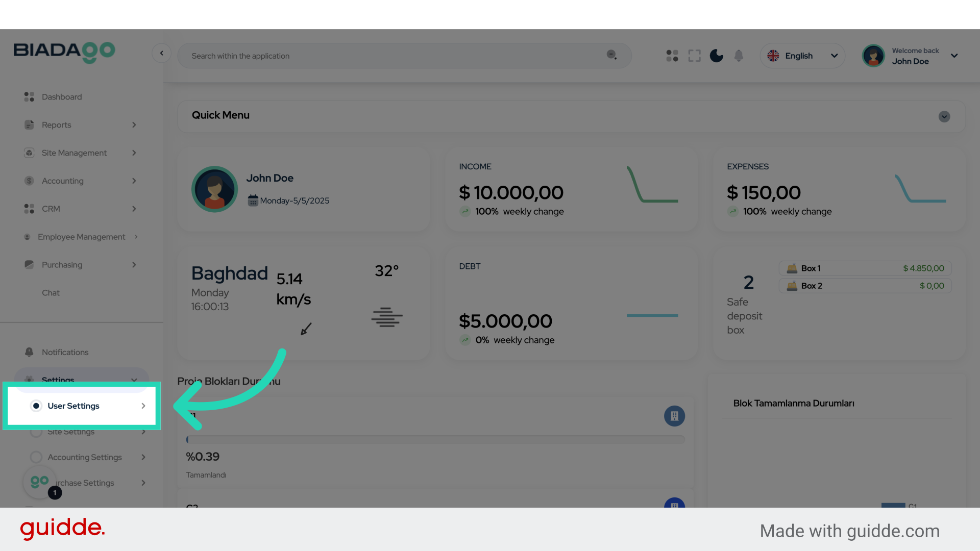This screenshot has width=980, height=551.
Task: Select the User Settings radio option
Action: click(36, 406)
